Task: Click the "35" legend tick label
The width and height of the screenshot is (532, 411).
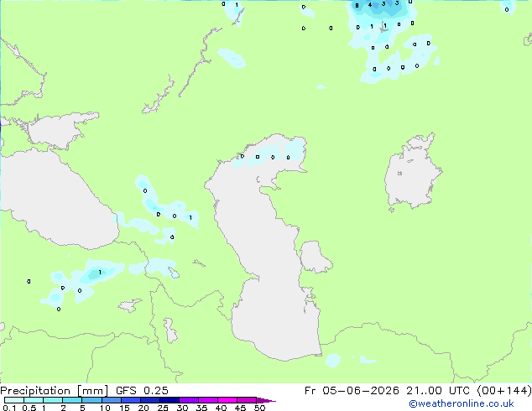Action: (201, 408)
